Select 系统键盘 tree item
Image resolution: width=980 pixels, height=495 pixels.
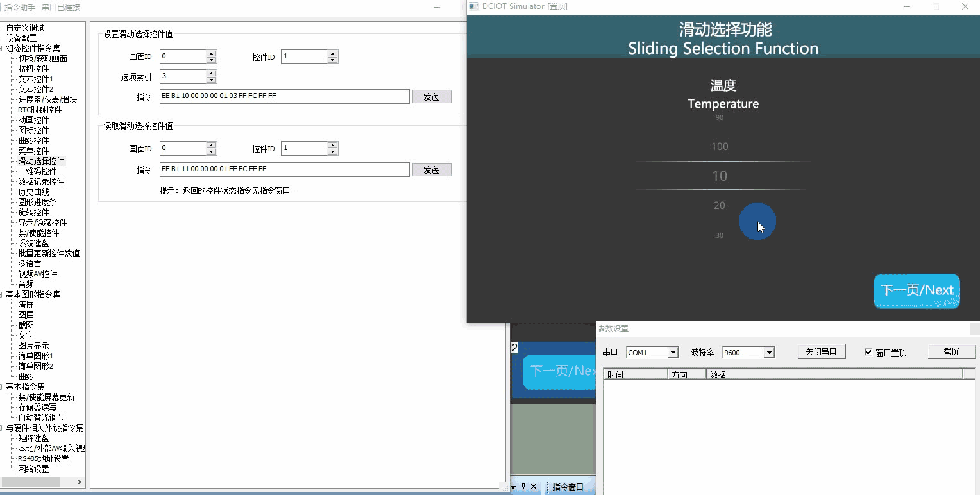pyautogui.click(x=33, y=243)
